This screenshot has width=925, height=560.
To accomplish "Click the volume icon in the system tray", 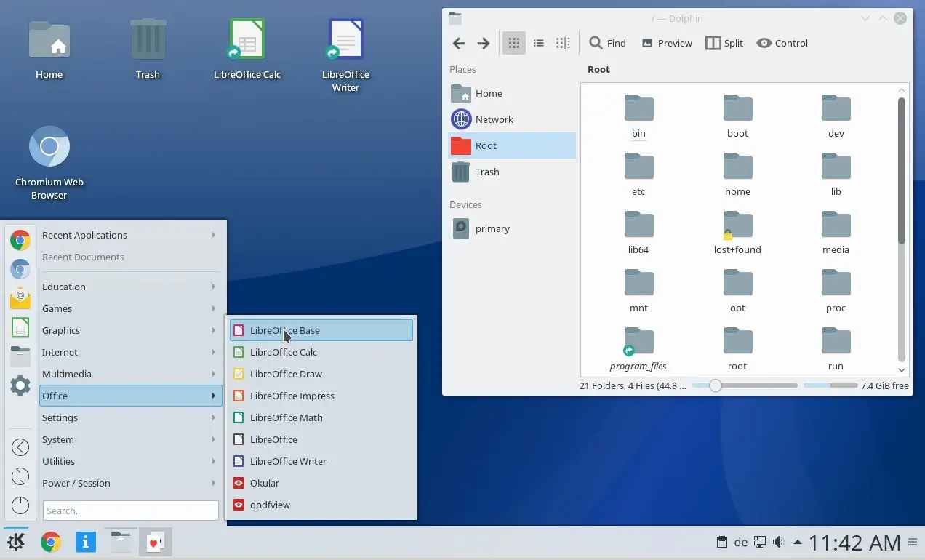I will [x=778, y=542].
